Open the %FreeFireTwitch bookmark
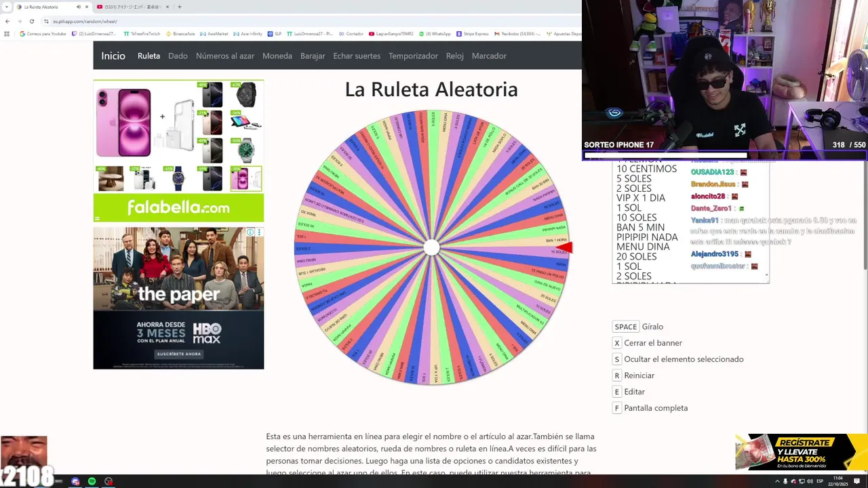This screenshot has width=868, height=488. (x=142, y=33)
